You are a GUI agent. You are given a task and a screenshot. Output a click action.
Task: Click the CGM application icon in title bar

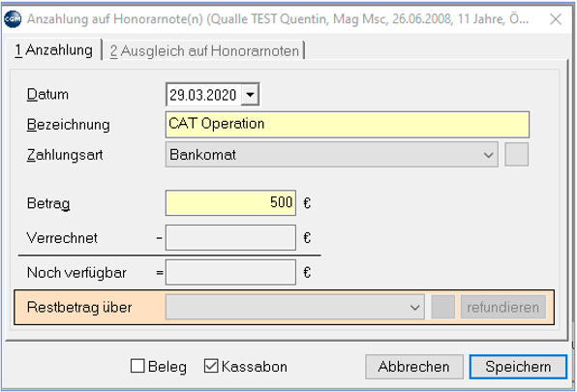point(13,19)
